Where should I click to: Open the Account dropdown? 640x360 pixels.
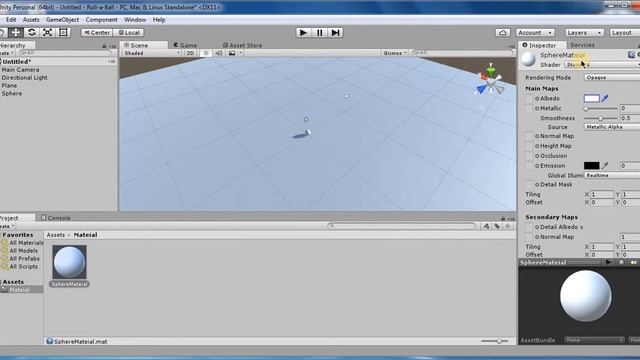point(535,33)
